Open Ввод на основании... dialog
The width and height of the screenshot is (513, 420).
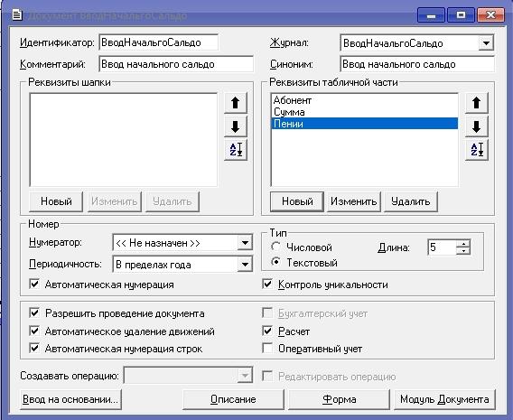click(70, 399)
